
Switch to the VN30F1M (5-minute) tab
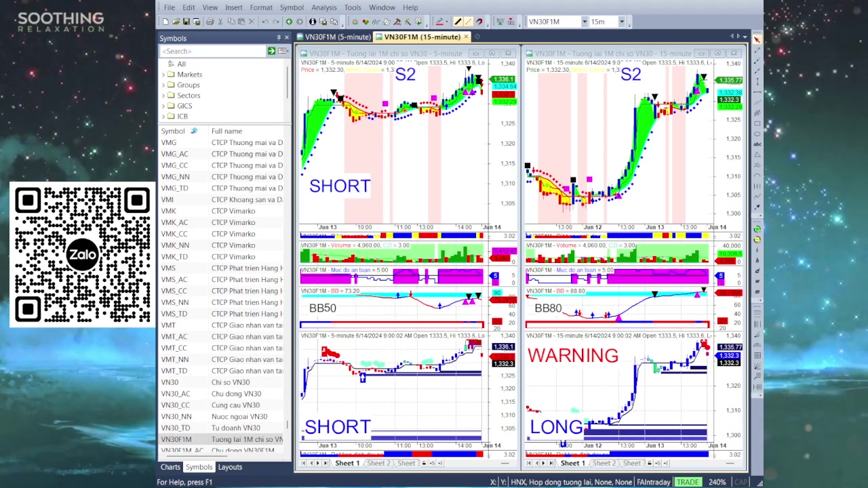pyautogui.click(x=333, y=37)
